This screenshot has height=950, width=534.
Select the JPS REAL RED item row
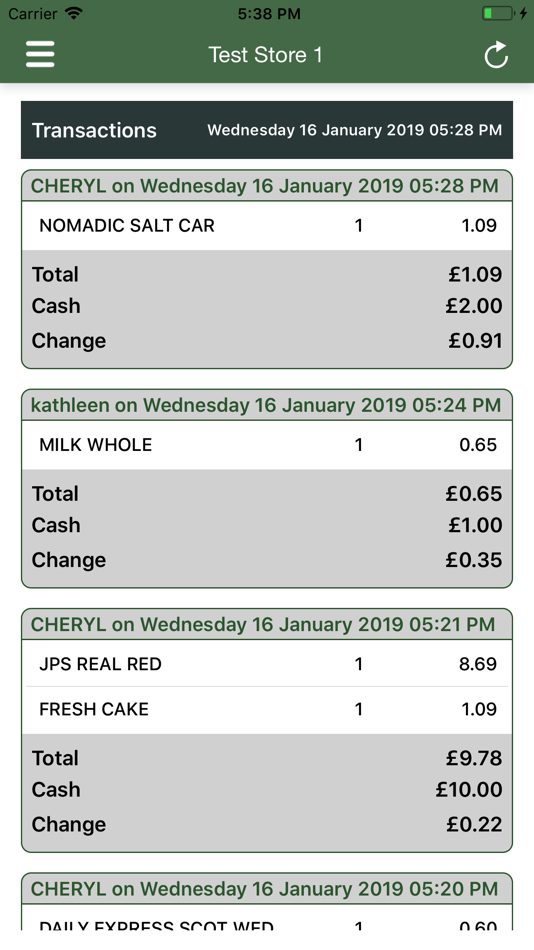267,664
